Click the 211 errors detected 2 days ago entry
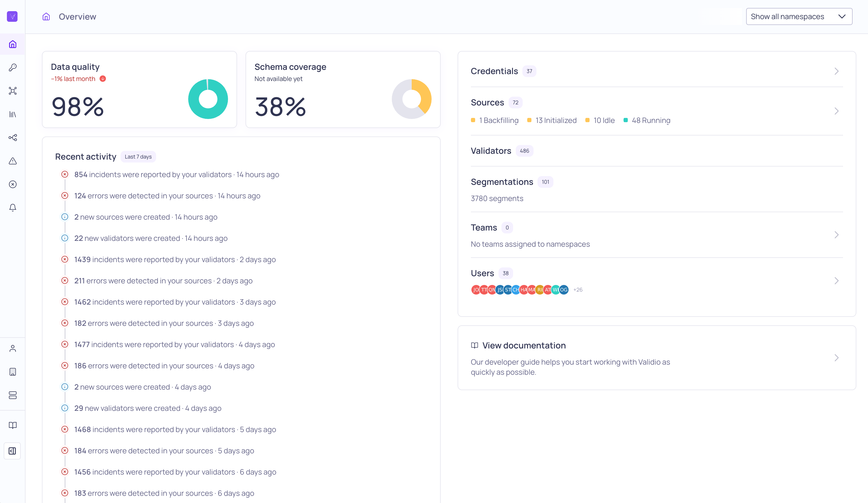 164,281
